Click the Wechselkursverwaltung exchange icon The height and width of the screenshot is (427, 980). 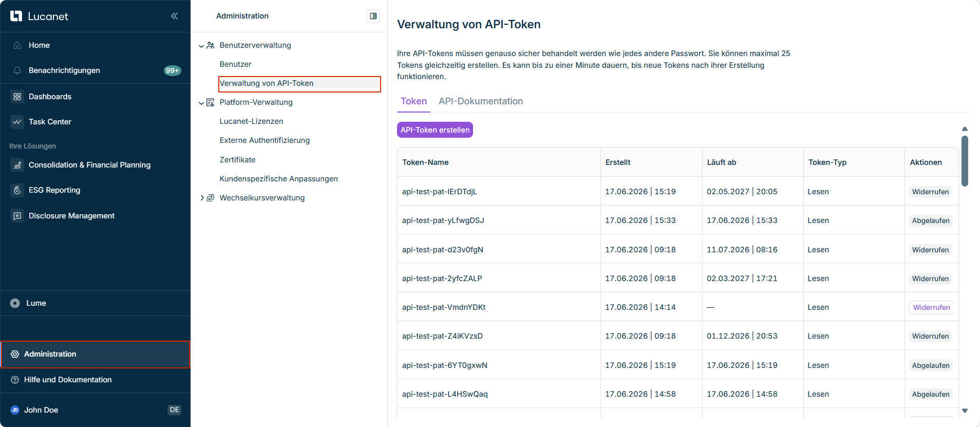coord(211,198)
